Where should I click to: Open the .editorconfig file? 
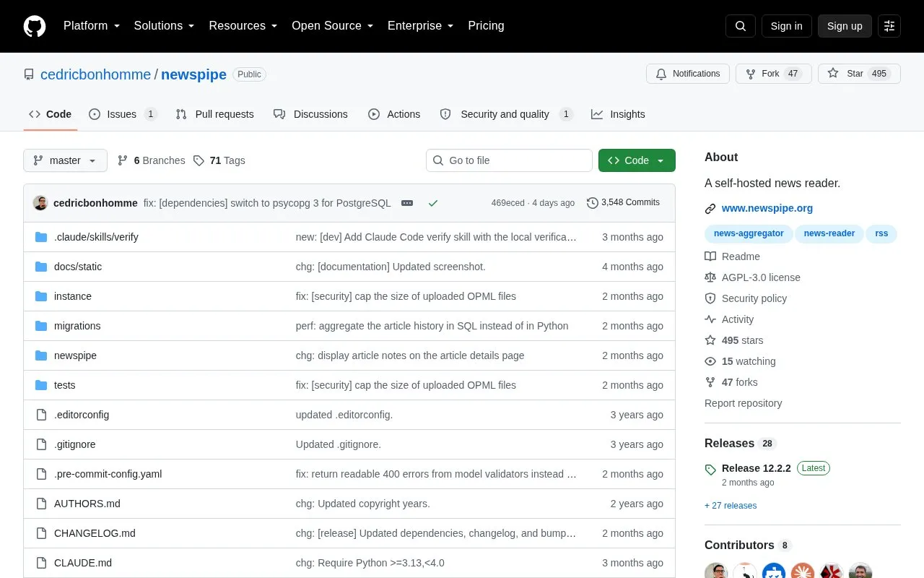(x=82, y=415)
